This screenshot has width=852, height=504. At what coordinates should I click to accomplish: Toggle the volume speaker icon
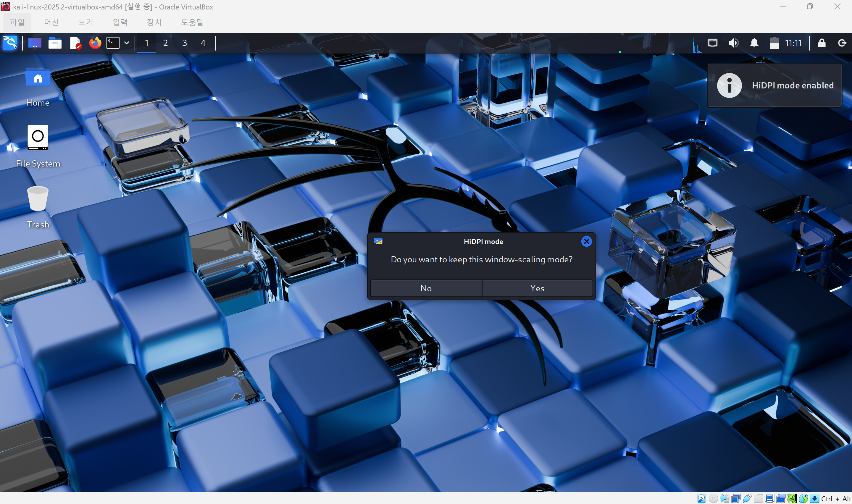pos(733,43)
